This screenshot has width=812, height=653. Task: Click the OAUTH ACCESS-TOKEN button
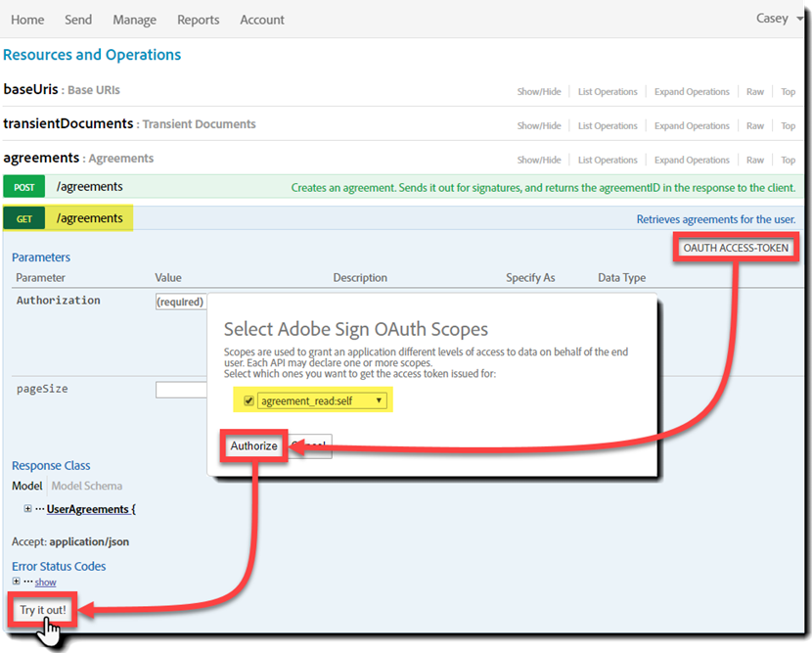tap(736, 248)
